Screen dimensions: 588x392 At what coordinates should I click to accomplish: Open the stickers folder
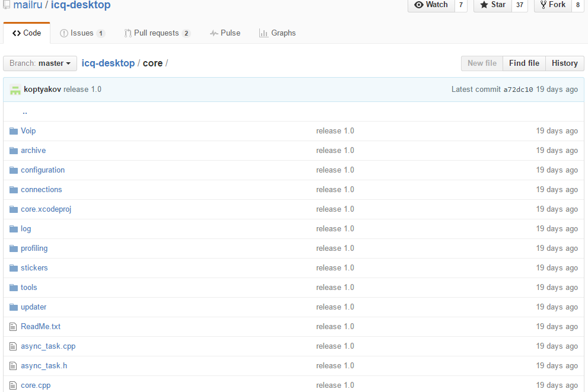pos(34,268)
